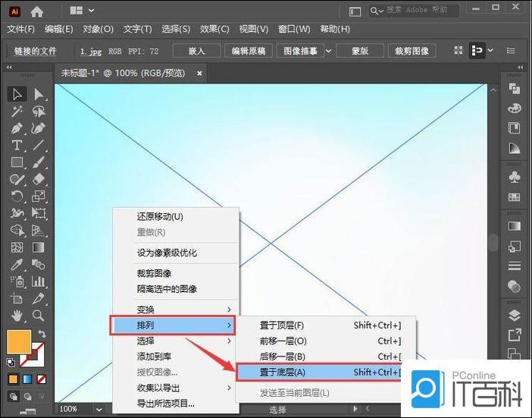Screen dimensions: 532x418
Task: Select the Artboard tool
Action: click(x=17, y=299)
